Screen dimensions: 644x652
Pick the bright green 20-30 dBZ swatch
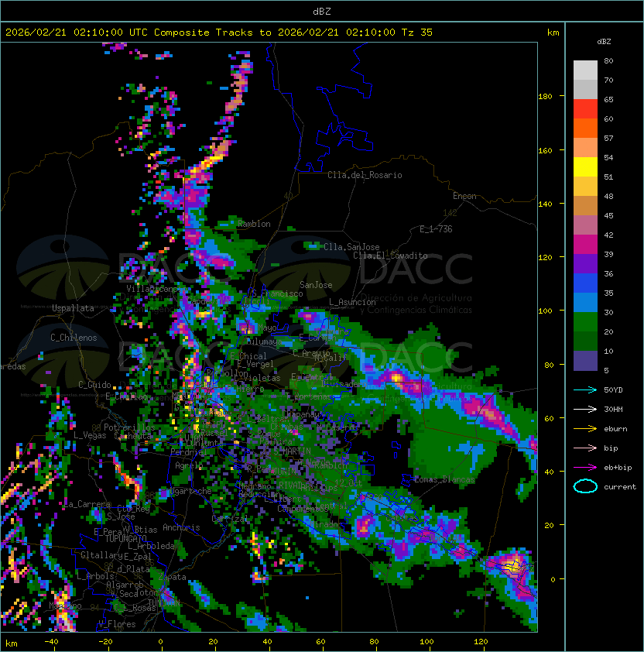pyautogui.click(x=585, y=322)
